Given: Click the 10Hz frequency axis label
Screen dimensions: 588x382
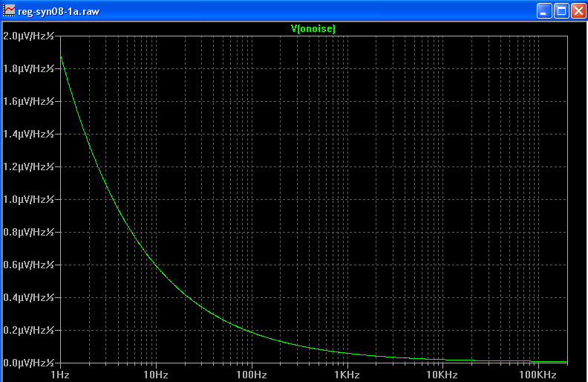Looking at the screenshot, I should click(x=156, y=375).
